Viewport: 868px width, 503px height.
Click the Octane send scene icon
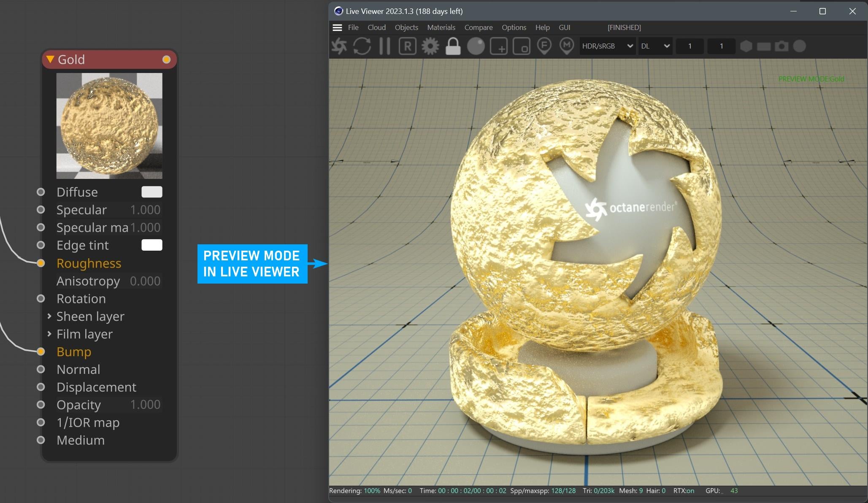click(339, 46)
